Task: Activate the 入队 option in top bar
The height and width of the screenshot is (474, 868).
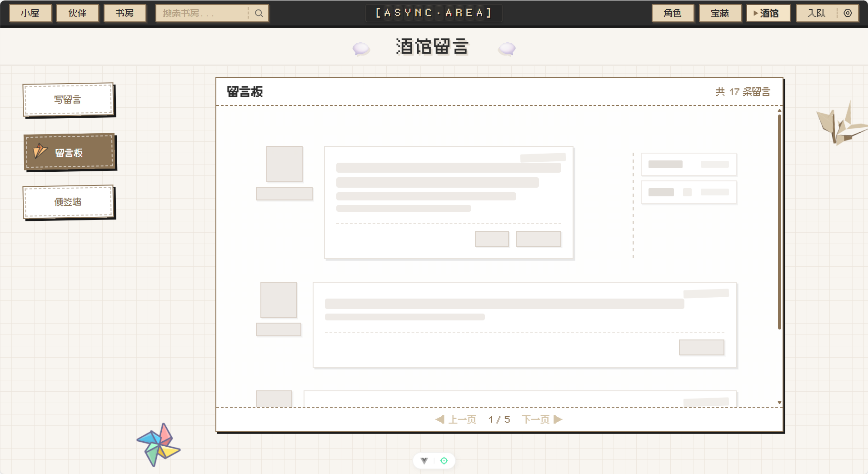Action: [x=816, y=13]
